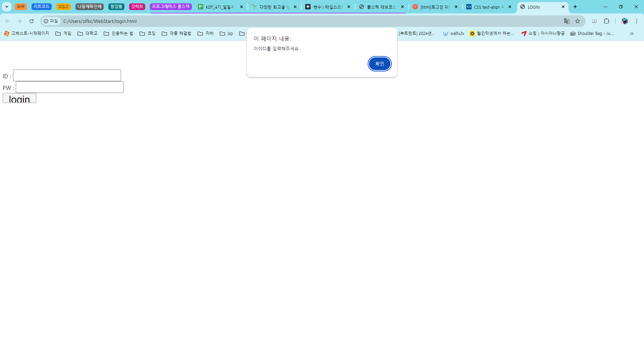Click the 확인 button in the alert

[379, 64]
